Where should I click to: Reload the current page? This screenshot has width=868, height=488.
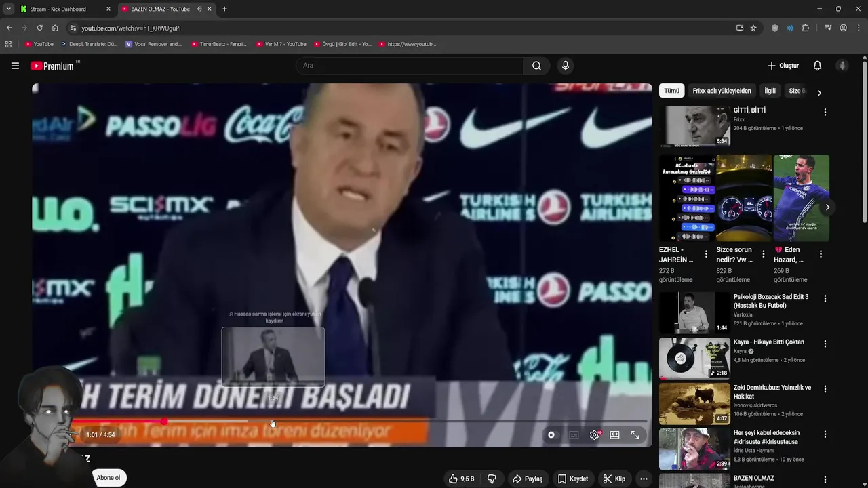click(39, 28)
